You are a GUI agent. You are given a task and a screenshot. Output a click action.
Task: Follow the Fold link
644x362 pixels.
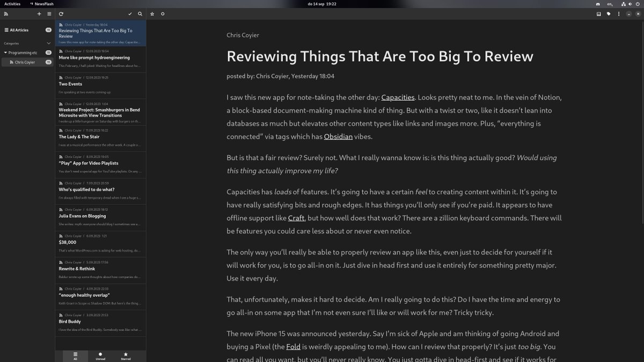pos(293,346)
